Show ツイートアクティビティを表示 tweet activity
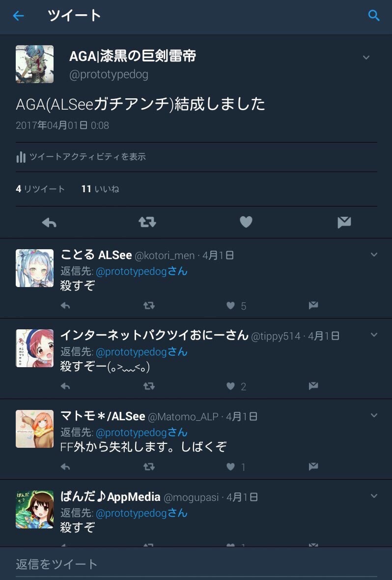The height and width of the screenshot is (580, 392). [x=81, y=157]
